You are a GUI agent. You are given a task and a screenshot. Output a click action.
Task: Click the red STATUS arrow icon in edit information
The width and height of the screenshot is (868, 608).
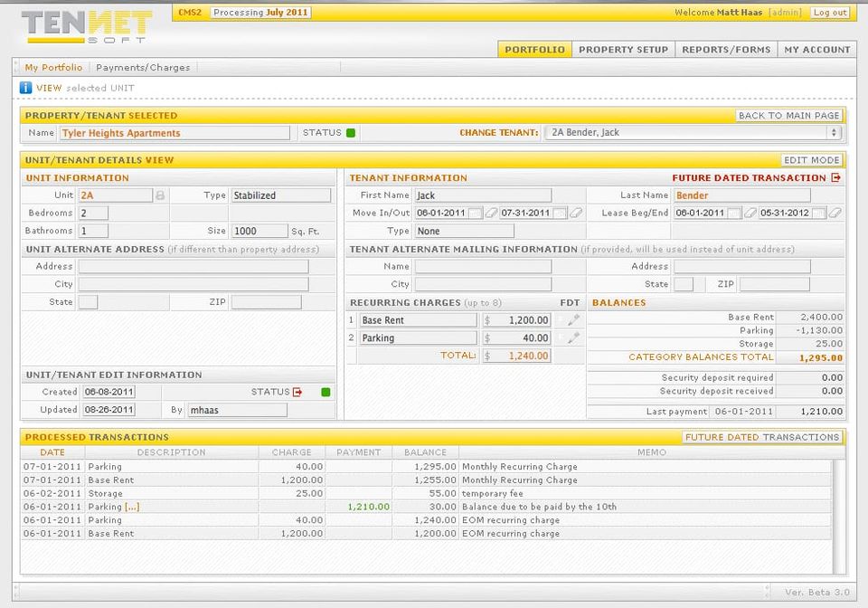coord(297,392)
